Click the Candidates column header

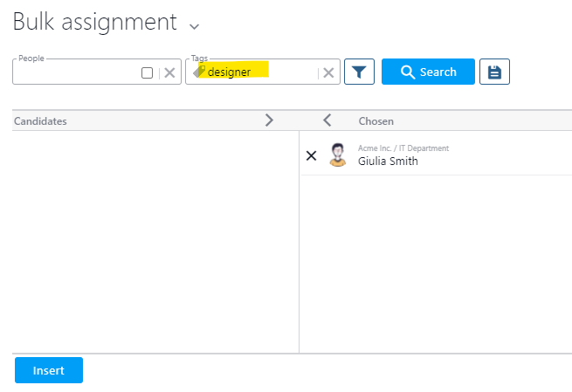41,121
